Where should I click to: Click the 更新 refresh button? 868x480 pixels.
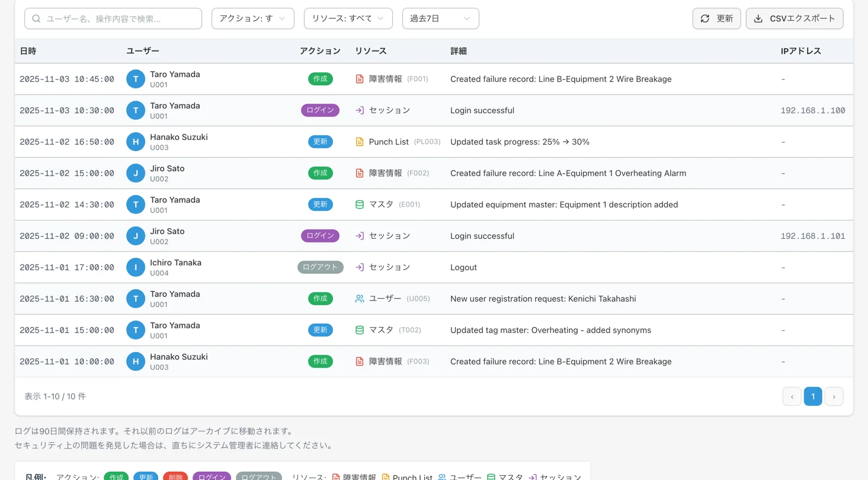pos(716,18)
